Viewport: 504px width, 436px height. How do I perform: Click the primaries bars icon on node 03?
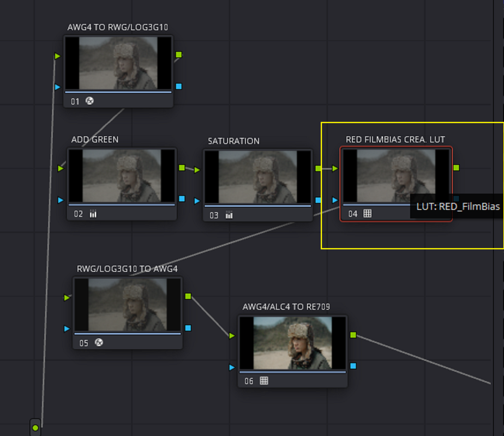click(x=229, y=215)
